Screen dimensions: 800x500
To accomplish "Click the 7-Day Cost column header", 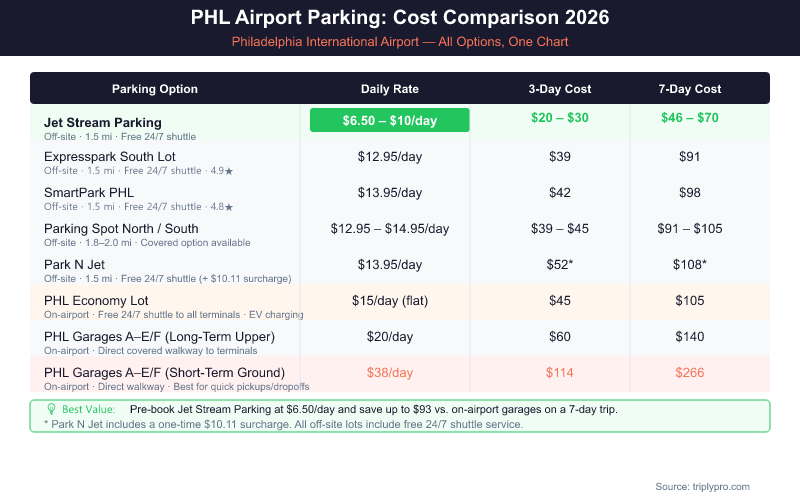I will click(689, 89).
